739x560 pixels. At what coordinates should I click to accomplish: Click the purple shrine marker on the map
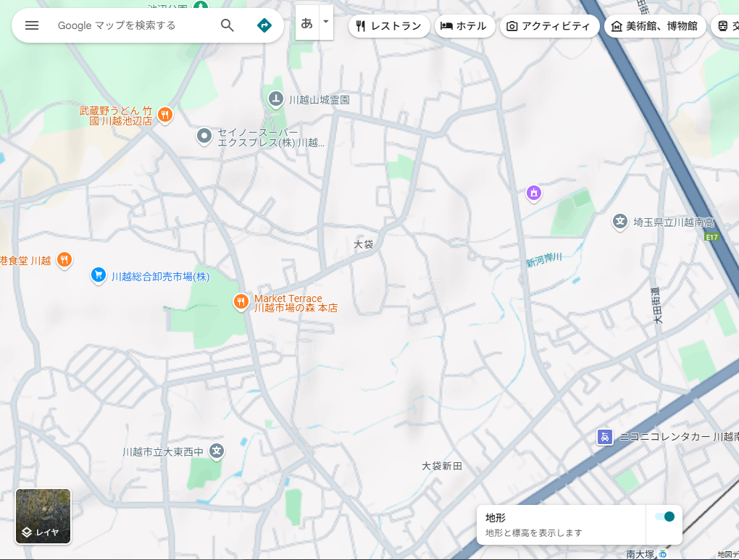tap(533, 193)
